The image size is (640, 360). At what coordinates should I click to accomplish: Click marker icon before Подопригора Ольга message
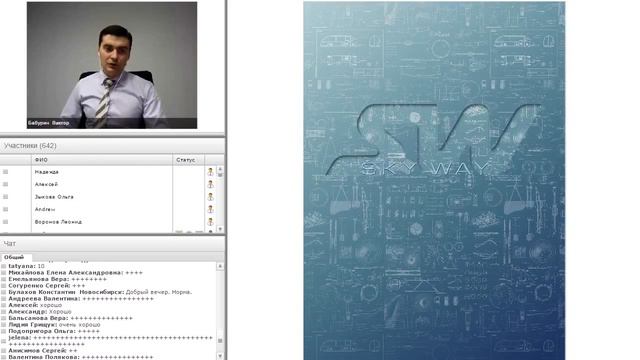point(4,331)
